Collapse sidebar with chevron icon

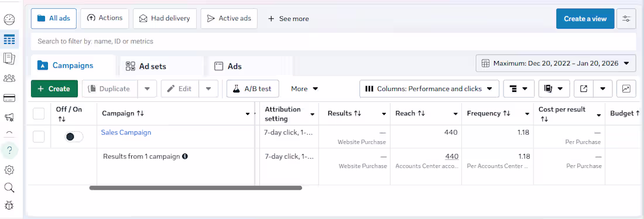pyautogui.click(x=9, y=132)
